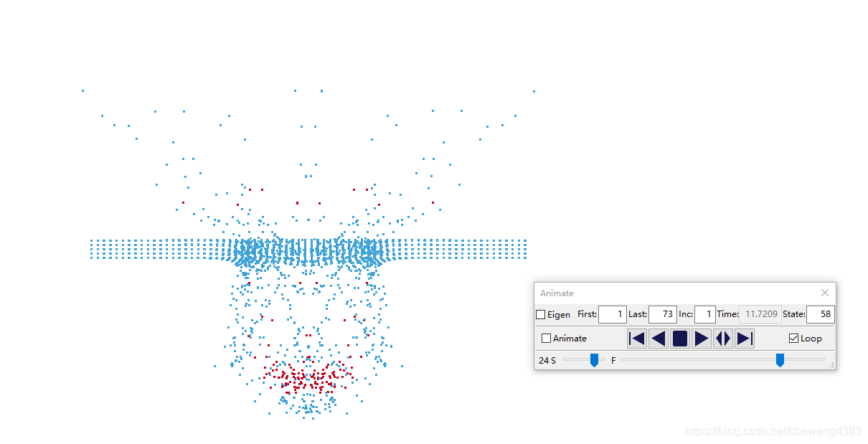
Task: Play animation forward
Action: coord(702,339)
